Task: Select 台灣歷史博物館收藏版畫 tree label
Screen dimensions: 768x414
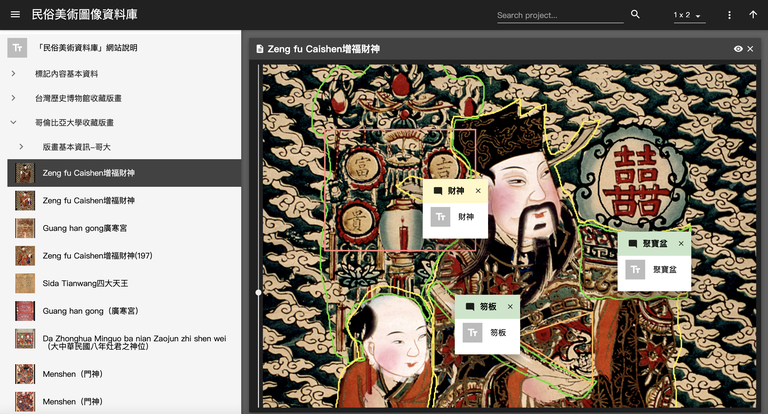Action: (78, 98)
